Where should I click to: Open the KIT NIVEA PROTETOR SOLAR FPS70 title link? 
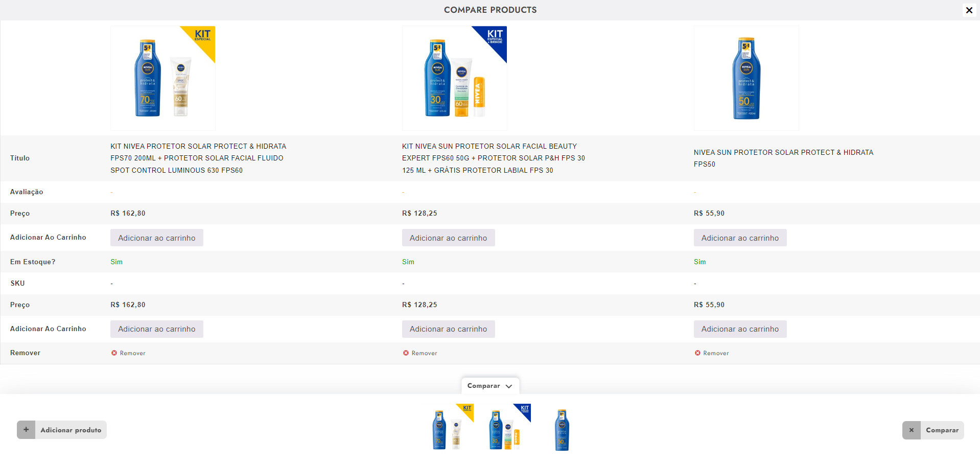198,158
